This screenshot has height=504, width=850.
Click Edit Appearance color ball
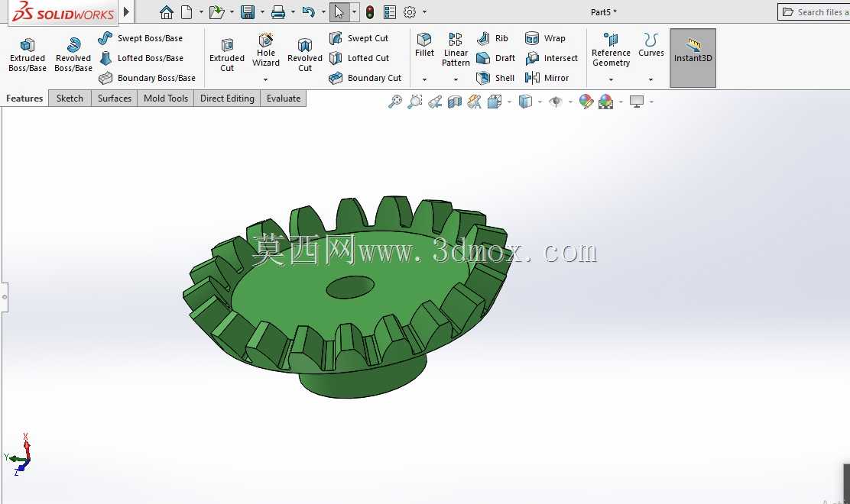[586, 102]
